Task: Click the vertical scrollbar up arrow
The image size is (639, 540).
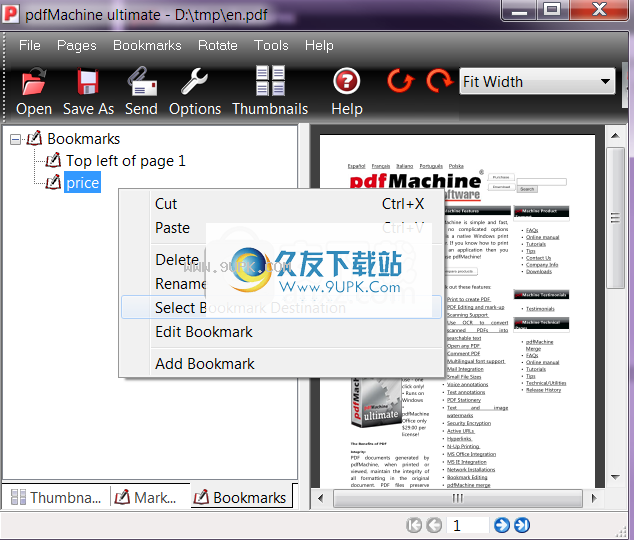Action: click(615, 136)
